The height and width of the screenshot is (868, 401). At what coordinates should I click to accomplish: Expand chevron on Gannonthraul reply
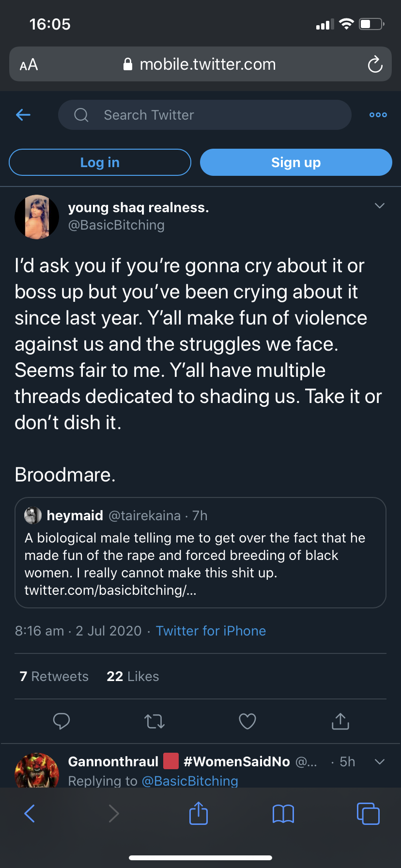(x=380, y=761)
